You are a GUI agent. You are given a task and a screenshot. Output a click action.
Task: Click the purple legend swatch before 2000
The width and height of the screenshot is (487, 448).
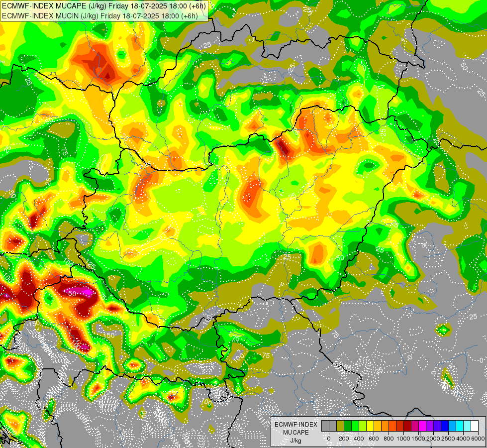[430, 426]
